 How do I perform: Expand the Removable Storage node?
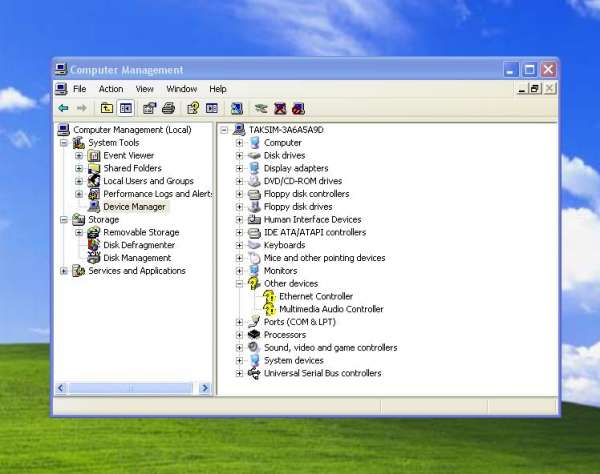click(x=79, y=233)
